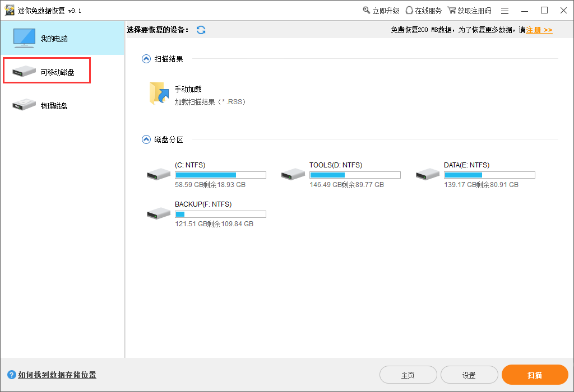574x392 pixels.
Task: Collapse the 扫描结果 section
Action: [146, 59]
